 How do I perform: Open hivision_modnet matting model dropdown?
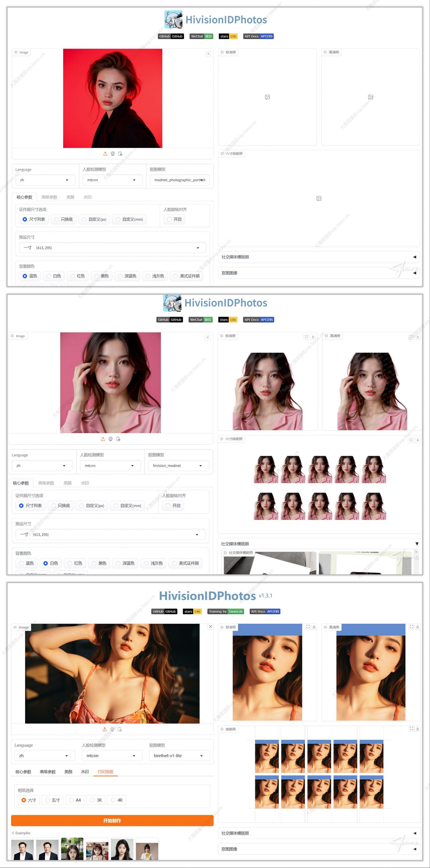coord(178,466)
